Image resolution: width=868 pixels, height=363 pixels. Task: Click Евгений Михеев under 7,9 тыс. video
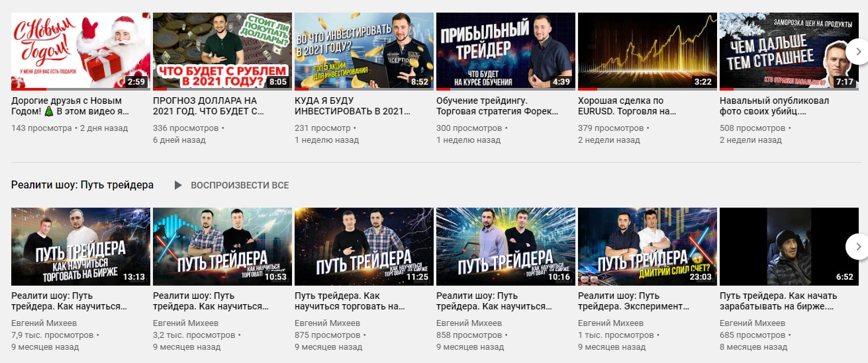tap(44, 323)
